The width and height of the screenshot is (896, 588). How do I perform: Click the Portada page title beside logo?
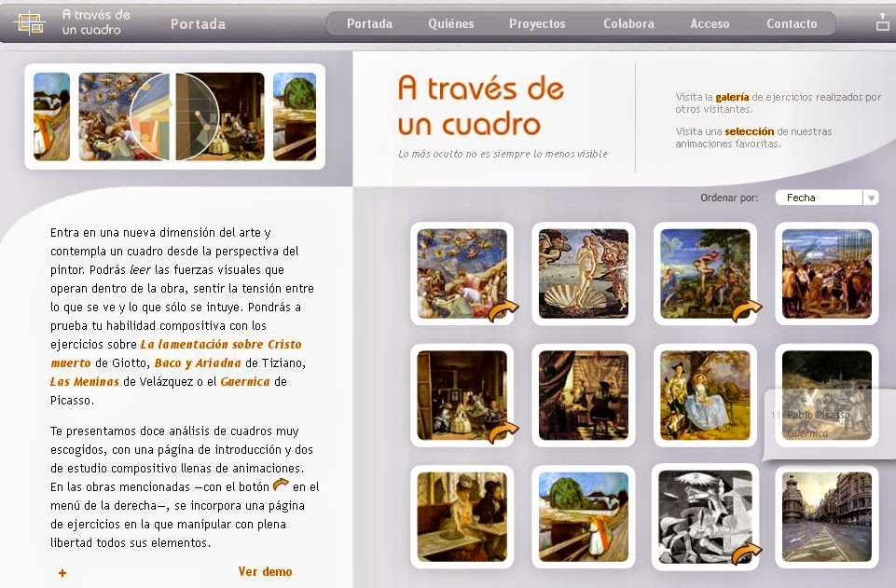[198, 24]
